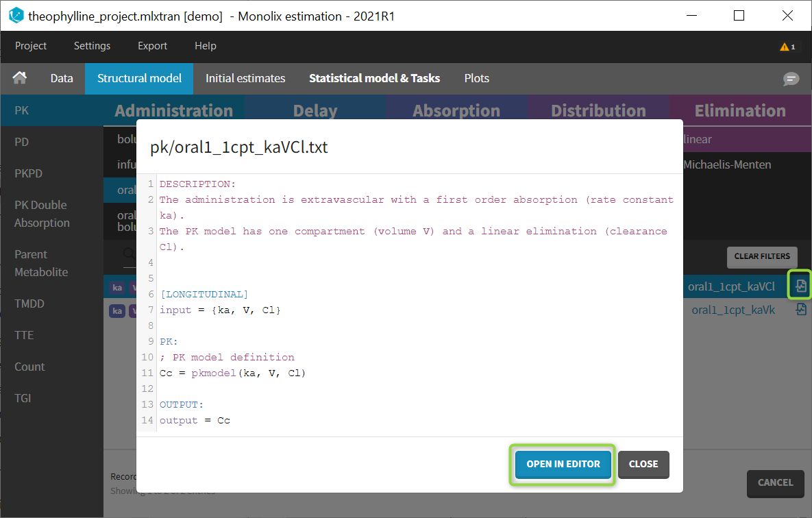Open the Export menu
The image size is (812, 518).
click(x=152, y=46)
